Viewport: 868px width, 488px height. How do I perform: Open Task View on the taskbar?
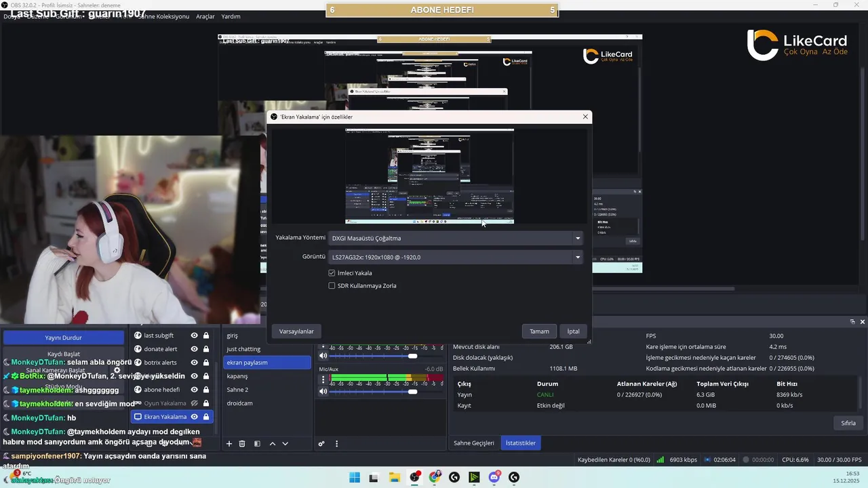374,477
